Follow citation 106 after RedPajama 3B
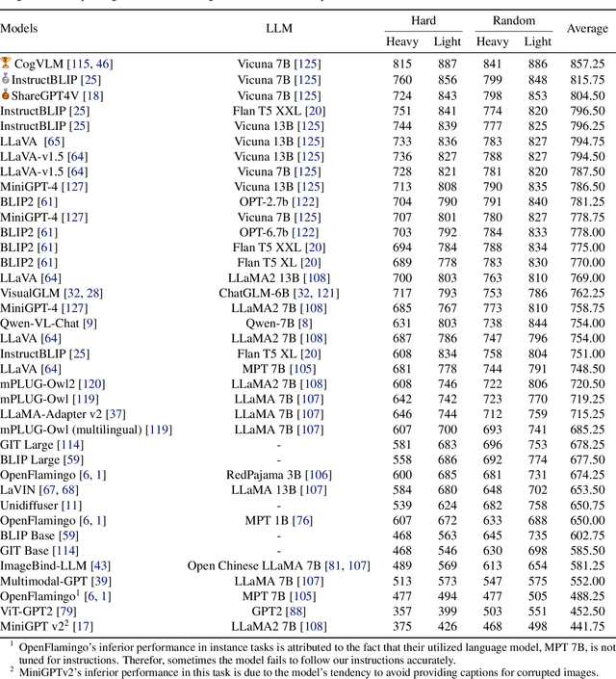This screenshot has height=679, width=616. click(x=319, y=475)
